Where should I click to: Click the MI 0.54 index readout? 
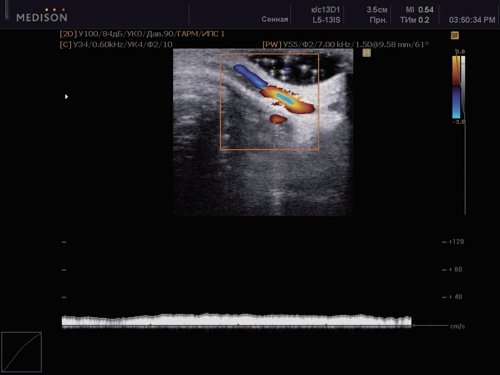click(x=419, y=10)
